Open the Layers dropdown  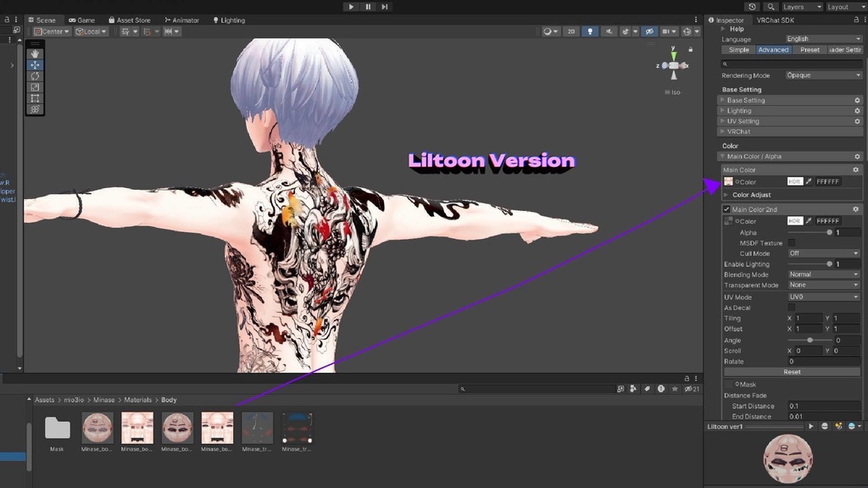802,7
